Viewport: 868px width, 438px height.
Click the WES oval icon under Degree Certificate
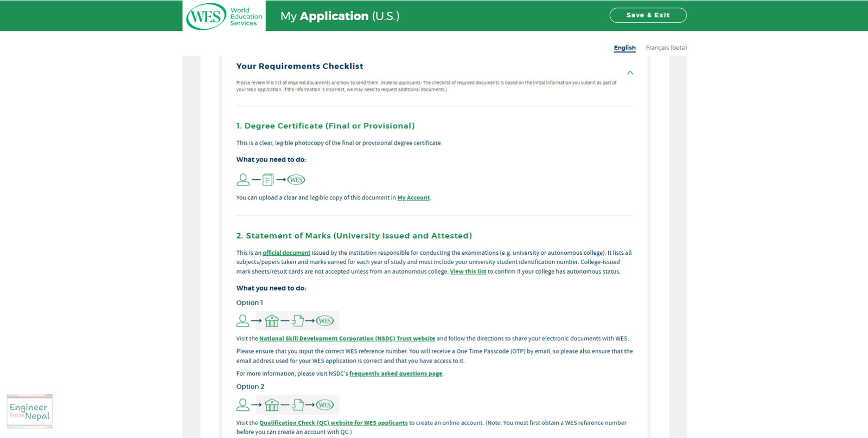296,180
